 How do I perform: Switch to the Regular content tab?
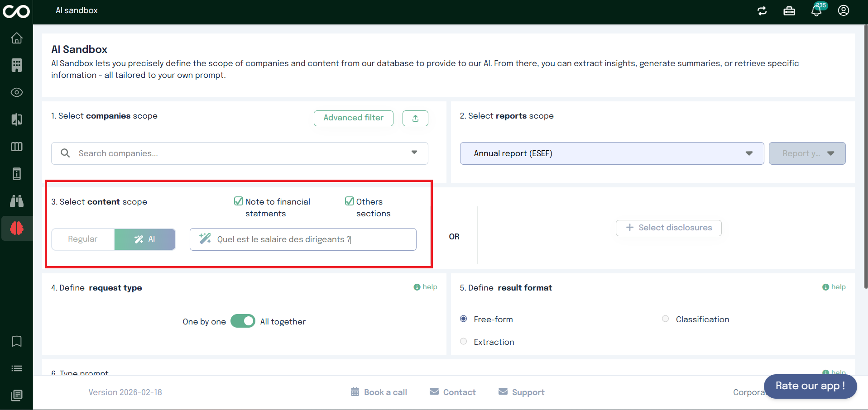pos(82,239)
